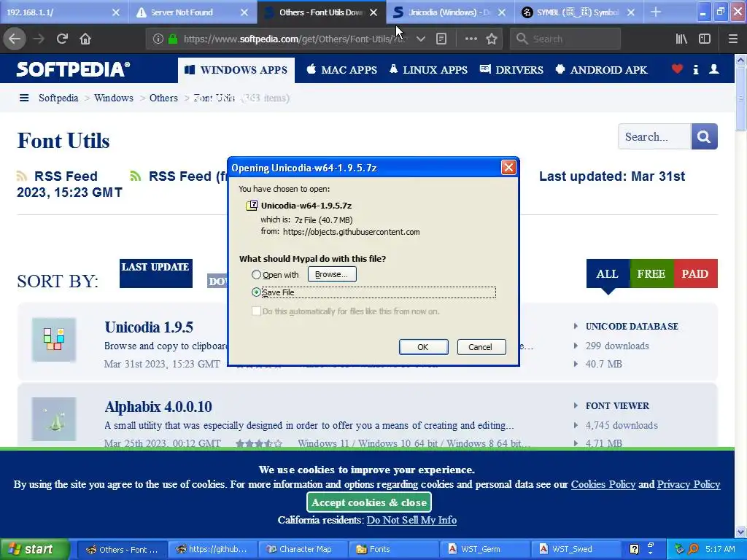This screenshot has height=560, width=747.
Task: Switch to the SYMBL Symbol tab
Action: pos(579,12)
